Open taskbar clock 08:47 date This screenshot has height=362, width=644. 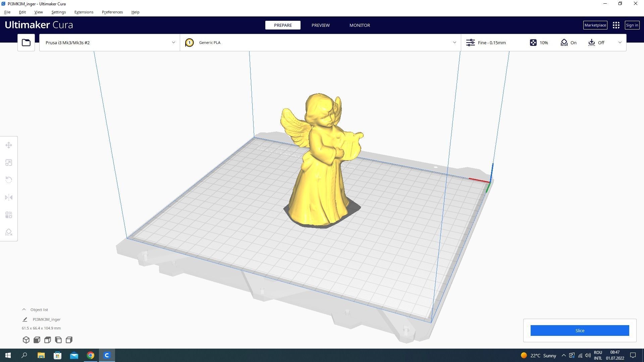click(615, 355)
